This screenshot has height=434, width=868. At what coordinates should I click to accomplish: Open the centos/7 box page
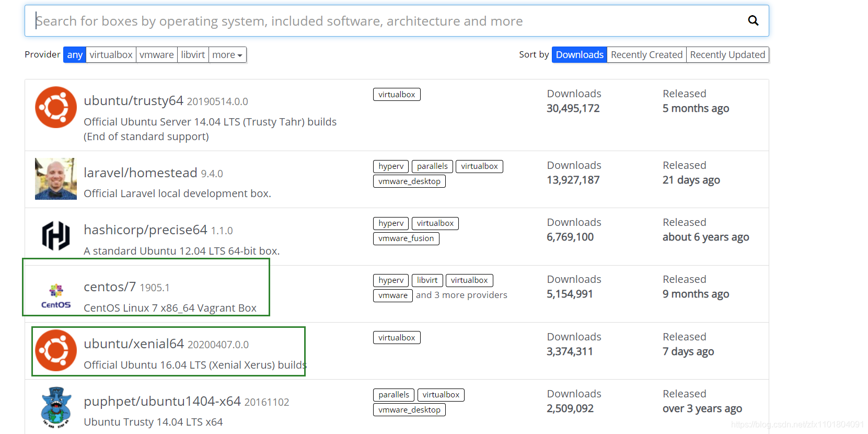pos(110,287)
